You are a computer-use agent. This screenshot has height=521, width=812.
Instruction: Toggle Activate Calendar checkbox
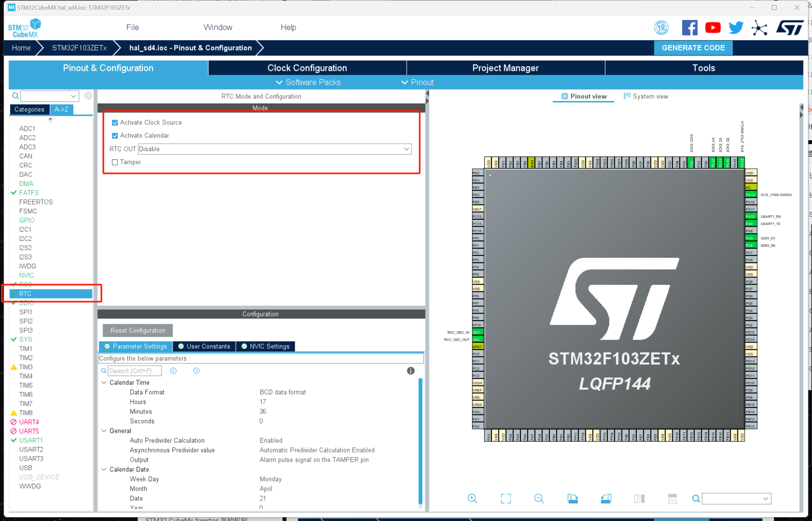tap(115, 136)
